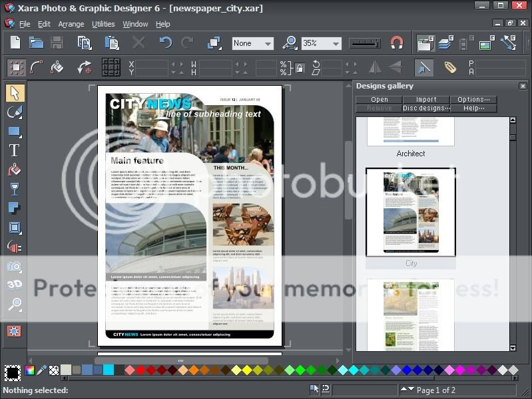This screenshot has height=399, width=532.
Task: Open the quality dropdown showing None
Action: (253, 43)
